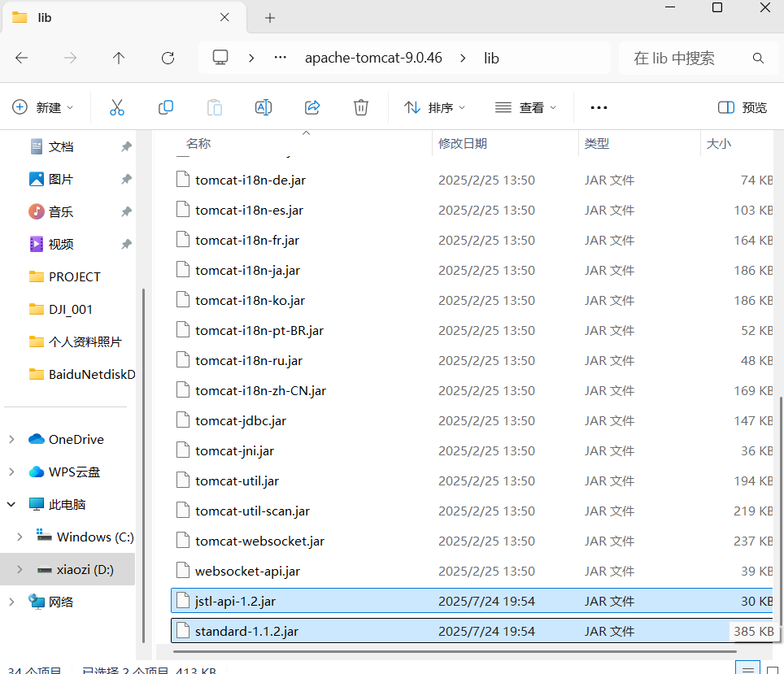The height and width of the screenshot is (674, 784).
Task: Expand 网络 tree node
Action: click(12, 602)
